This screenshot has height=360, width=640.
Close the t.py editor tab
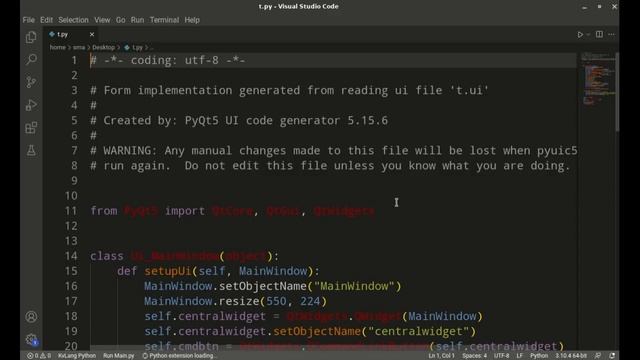[92, 34]
